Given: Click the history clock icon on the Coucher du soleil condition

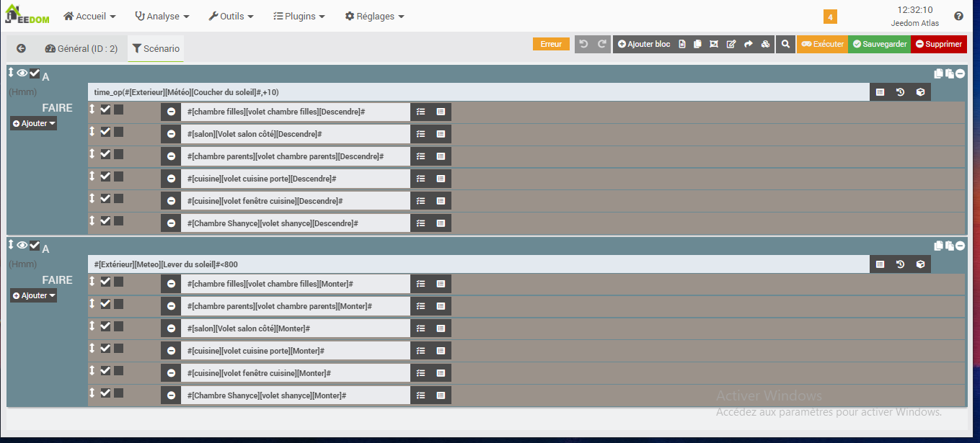Looking at the screenshot, I should [x=900, y=92].
